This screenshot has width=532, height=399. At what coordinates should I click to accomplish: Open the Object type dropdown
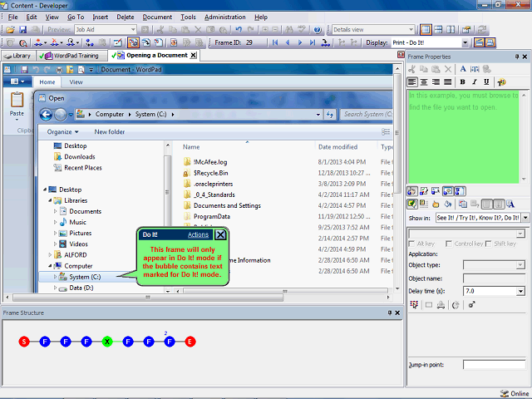(x=520, y=265)
